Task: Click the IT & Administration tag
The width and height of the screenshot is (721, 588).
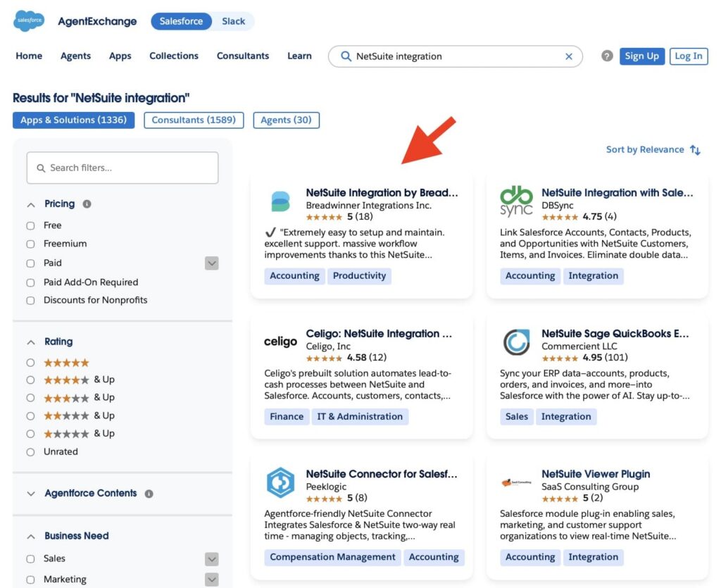Action: pyautogui.click(x=360, y=416)
